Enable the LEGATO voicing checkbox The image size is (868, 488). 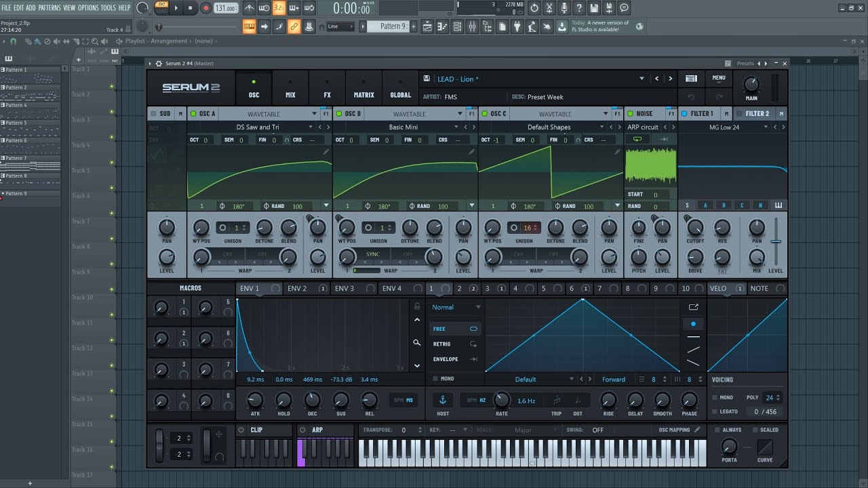click(x=715, y=411)
